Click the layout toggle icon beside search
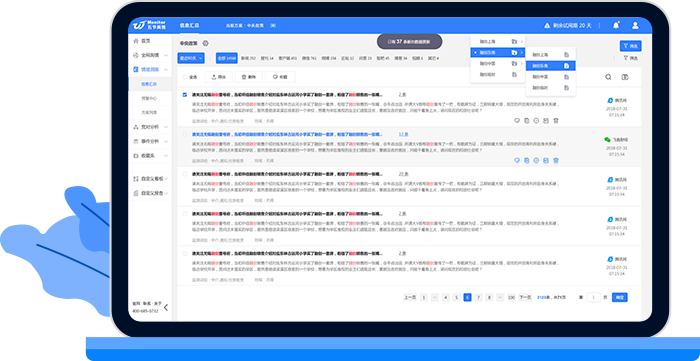The height and width of the screenshot is (361, 700). (x=625, y=77)
